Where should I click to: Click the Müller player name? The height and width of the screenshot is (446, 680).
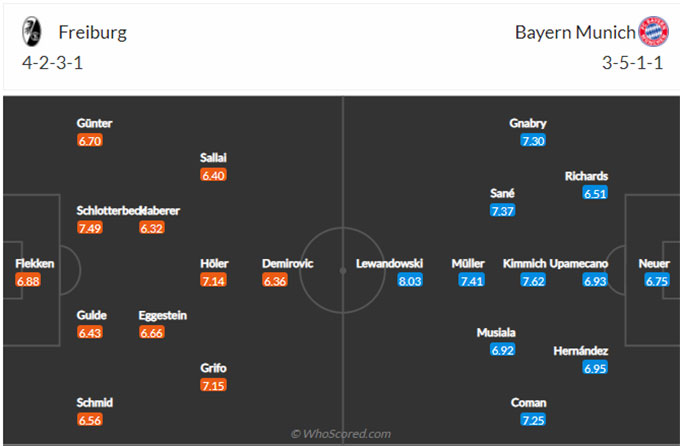point(468,263)
